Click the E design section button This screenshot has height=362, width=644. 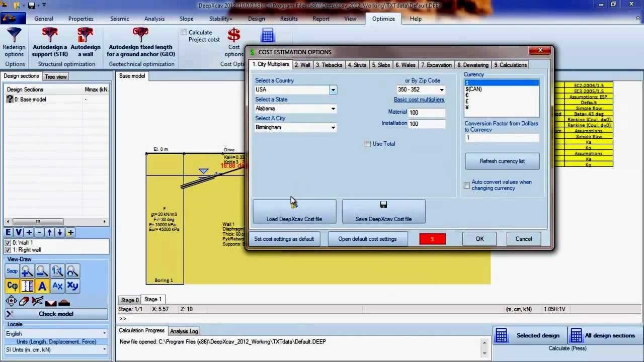(x=9, y=232)
